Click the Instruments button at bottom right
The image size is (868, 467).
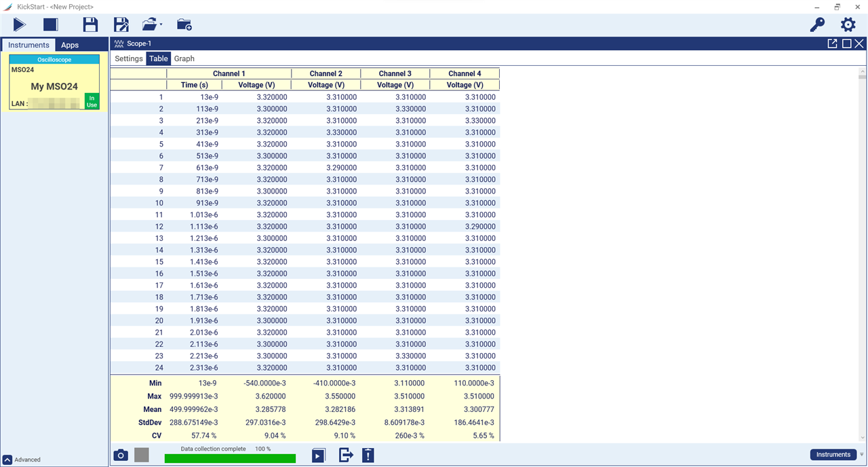[x=833, y=455]
